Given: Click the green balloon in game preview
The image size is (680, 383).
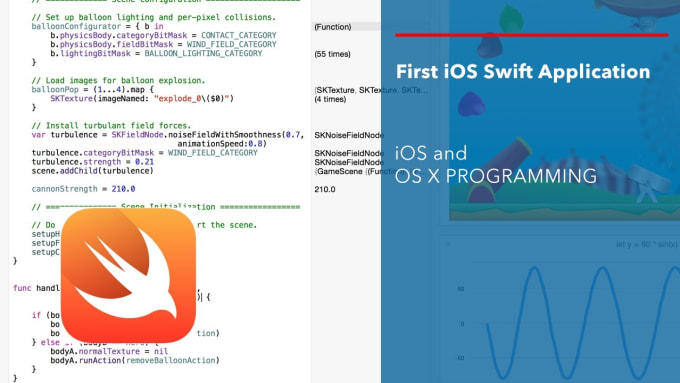Looking at the screenshot, I should click(x=510, y=18).
